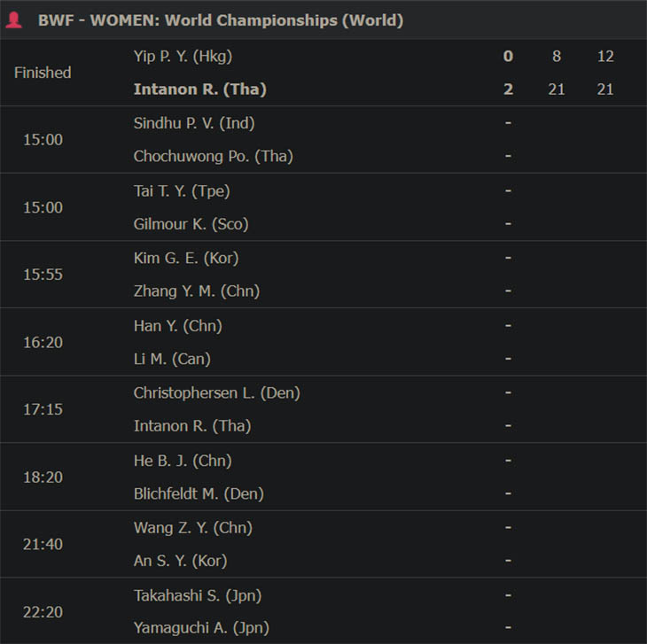Image resolution: width=647 pixels, height=644 pixels.
Task: Select Yip P. Y. (Hkg) player name
Action: click(183, 56)
